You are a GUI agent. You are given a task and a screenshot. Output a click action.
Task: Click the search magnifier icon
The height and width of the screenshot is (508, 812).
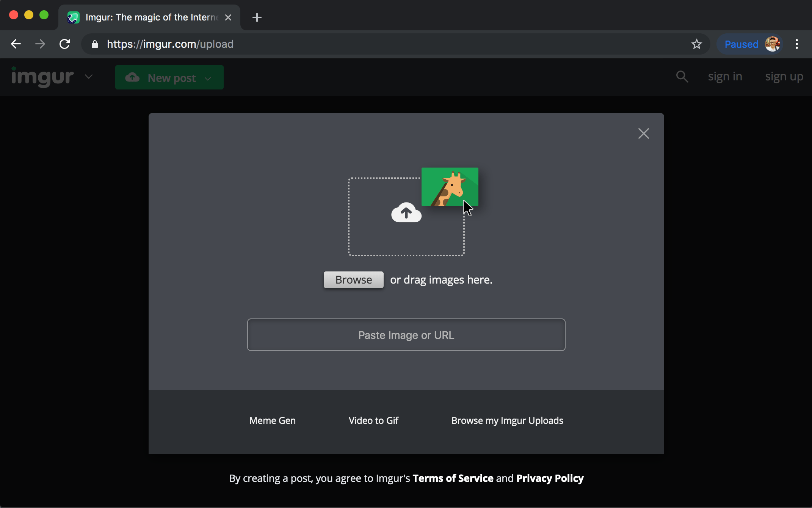(682, 77)
